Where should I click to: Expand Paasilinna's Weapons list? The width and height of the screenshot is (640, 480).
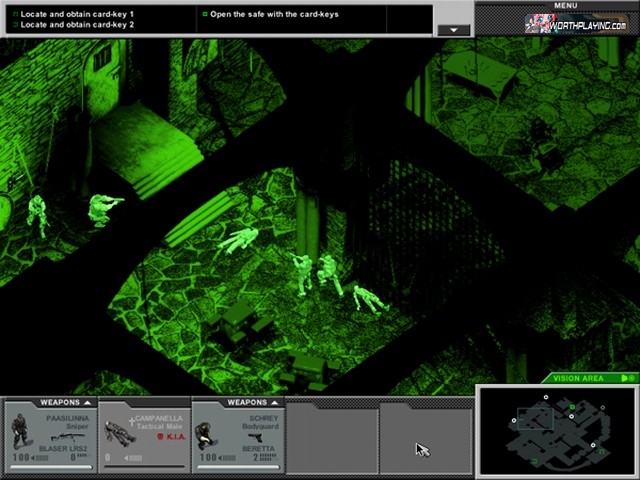88,403
